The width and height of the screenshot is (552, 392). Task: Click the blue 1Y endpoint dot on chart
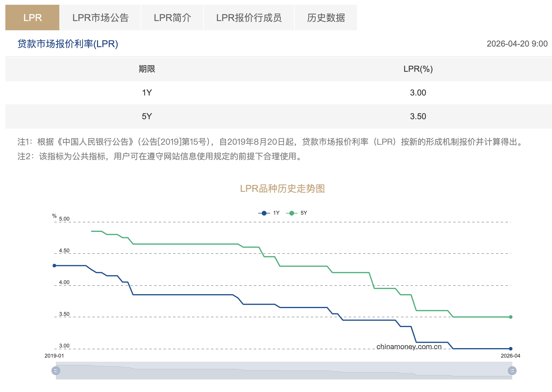click(510, 349)
